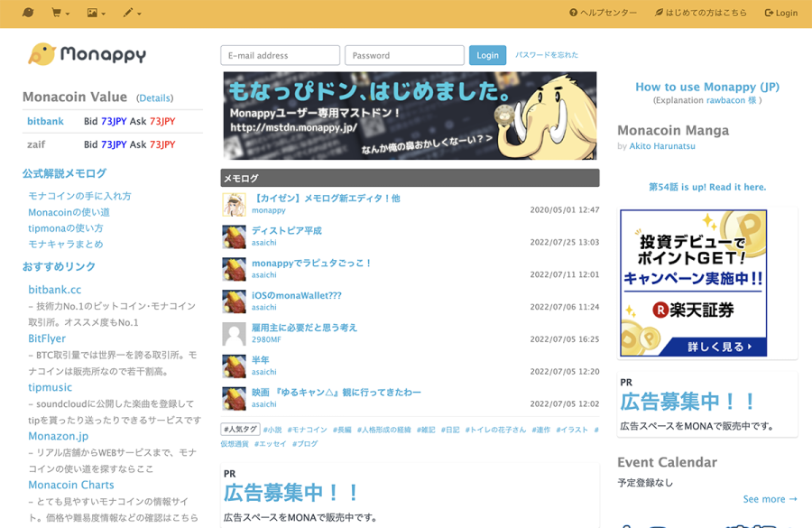Open right sidebar 広告募集中！！ PR link

tap(687, 402)
